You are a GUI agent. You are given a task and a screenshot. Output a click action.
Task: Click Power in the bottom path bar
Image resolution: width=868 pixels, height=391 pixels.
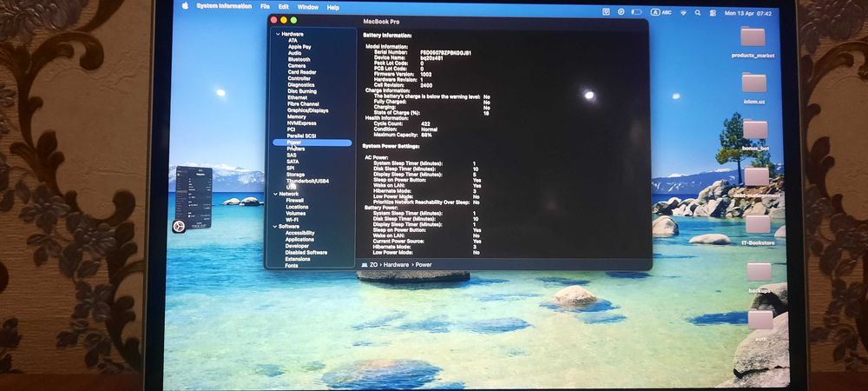point(424,265)
